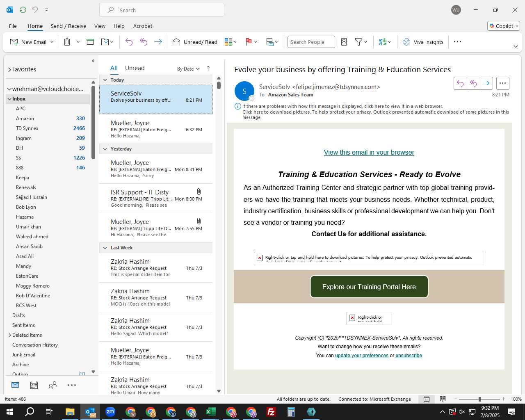The width and height of the screenshot is (525, 420).
Task: Click zoom in plus button
Action: pyautogui.click(x=504, y=399)
